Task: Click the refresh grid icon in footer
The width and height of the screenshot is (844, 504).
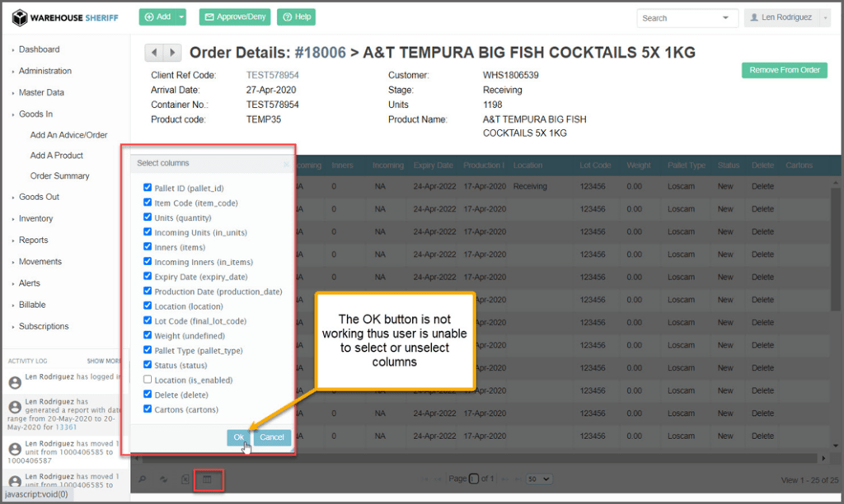Action: point(163,479)
